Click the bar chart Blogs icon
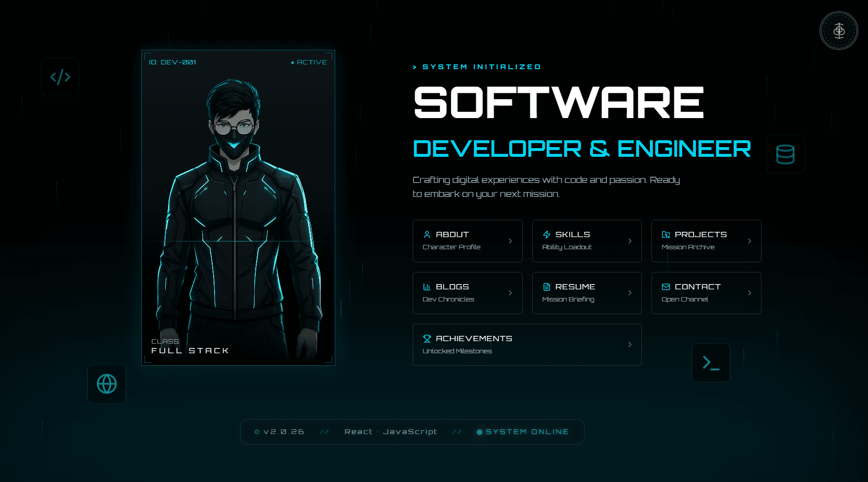The height and width of the screenshot is (482, 868). tap(427, 286)
